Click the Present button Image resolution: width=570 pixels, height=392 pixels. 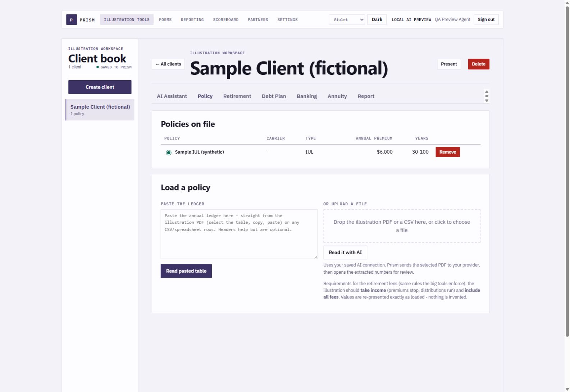pyautogui.click(x=449, y=64)
